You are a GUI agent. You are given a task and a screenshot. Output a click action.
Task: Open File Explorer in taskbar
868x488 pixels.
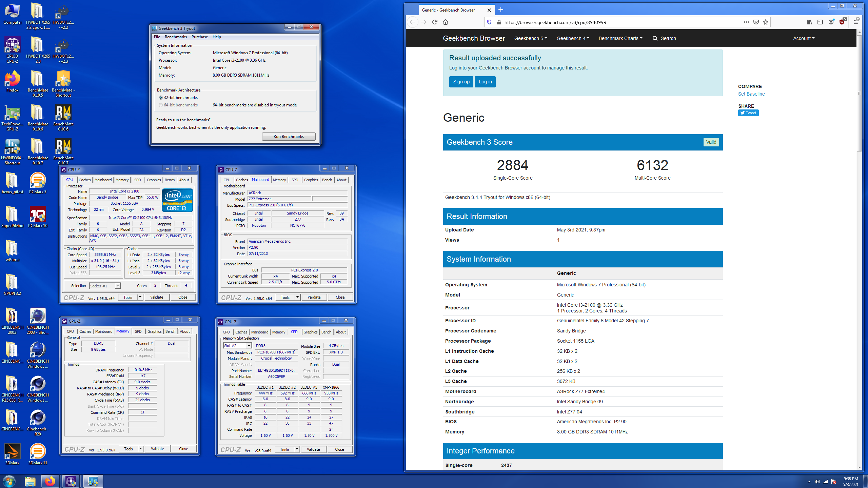coord(30,481)
